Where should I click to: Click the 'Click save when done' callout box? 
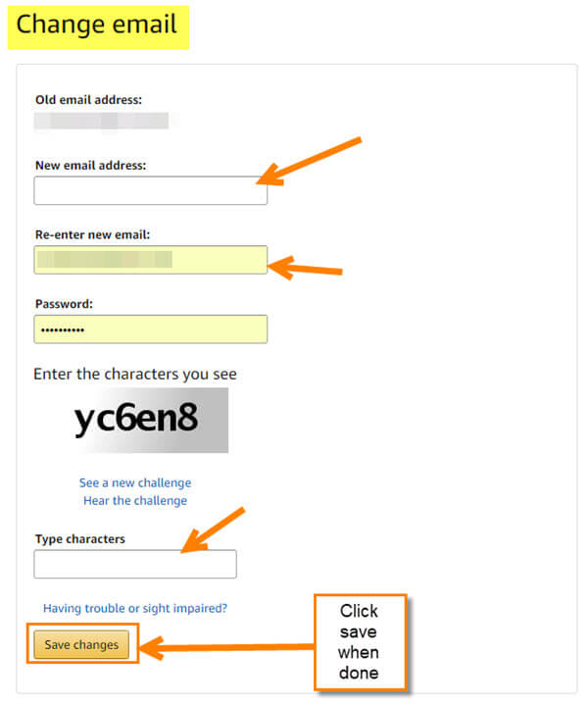pyautogui.click(x=360, y=642)
